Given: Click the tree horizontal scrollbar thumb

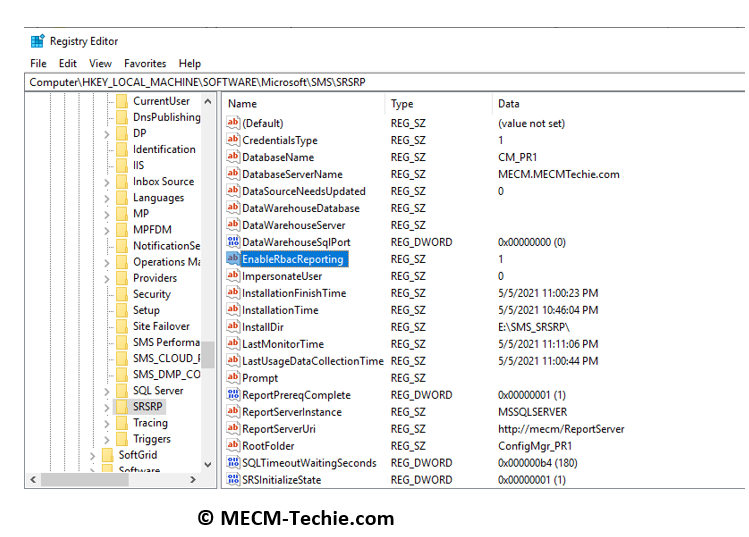Looking at the screenshot, I should 85,479.
